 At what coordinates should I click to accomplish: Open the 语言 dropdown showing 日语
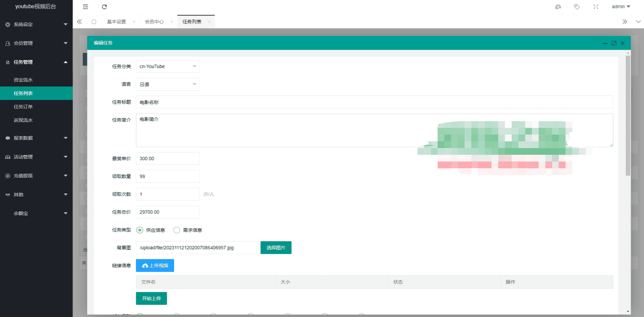click(168, 84)
